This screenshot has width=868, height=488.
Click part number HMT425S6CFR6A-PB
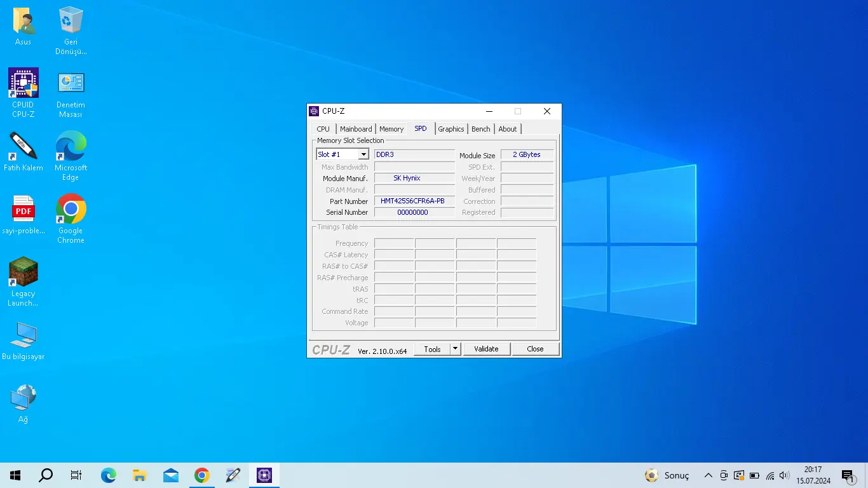pos(414,201)
